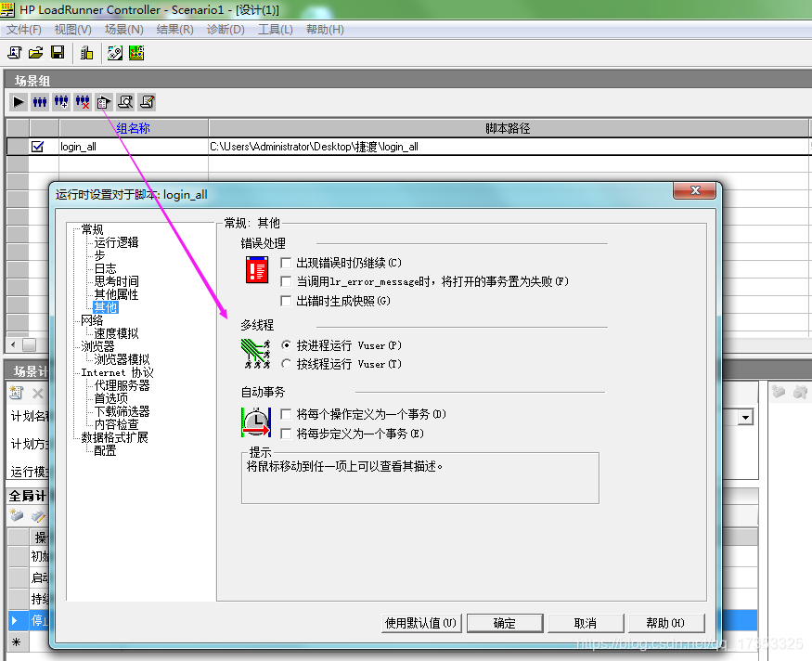The width and height of the screenshot is (812, 661).
Task: Click the View Script icon
Action: click(x=147, y=102)
